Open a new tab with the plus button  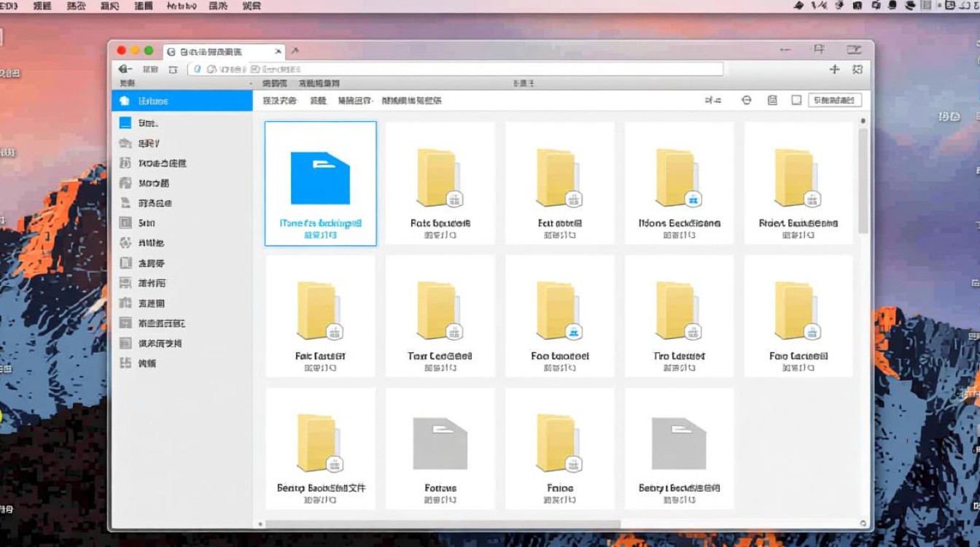(x=834, y=69)
